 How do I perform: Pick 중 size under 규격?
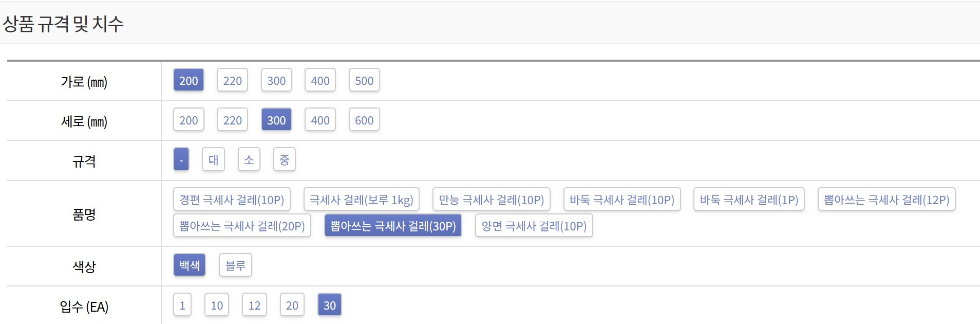click(285, 159)
